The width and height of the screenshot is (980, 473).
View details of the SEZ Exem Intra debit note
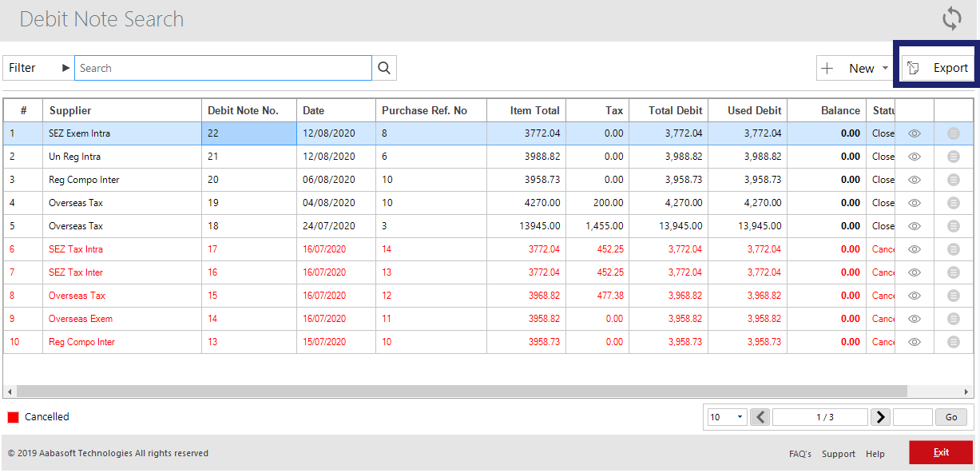[x=914, y=133]
